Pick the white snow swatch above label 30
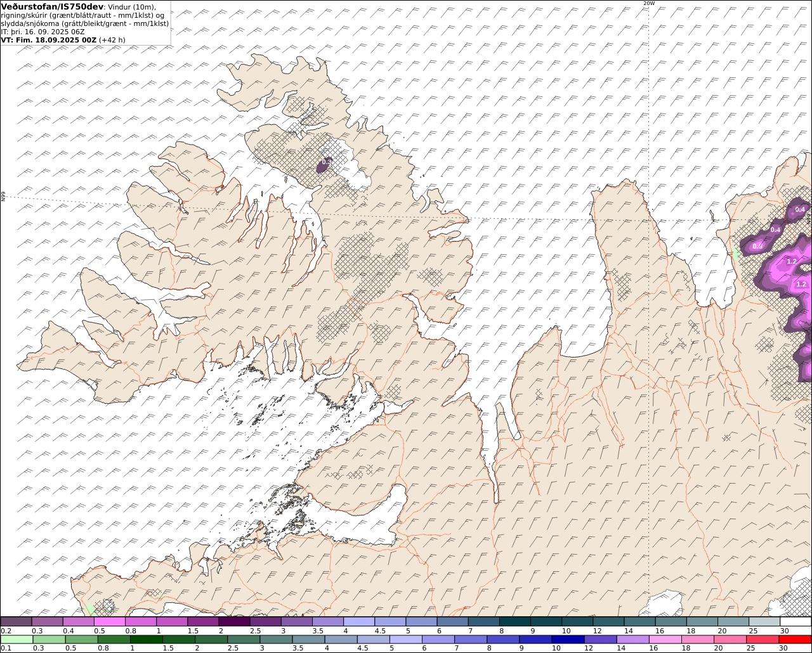The image size is (812, 653). [796, 621]
